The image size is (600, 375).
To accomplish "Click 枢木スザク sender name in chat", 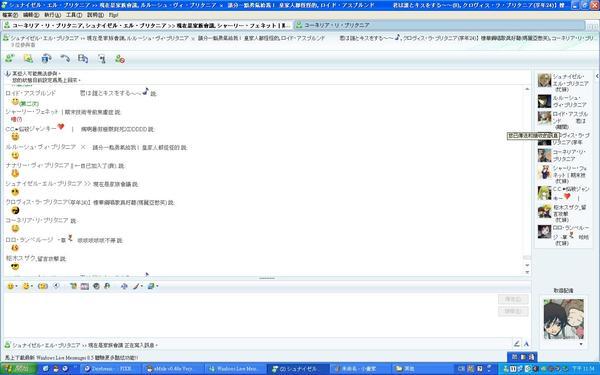I will pyautogui.click(x=20, y=258).
